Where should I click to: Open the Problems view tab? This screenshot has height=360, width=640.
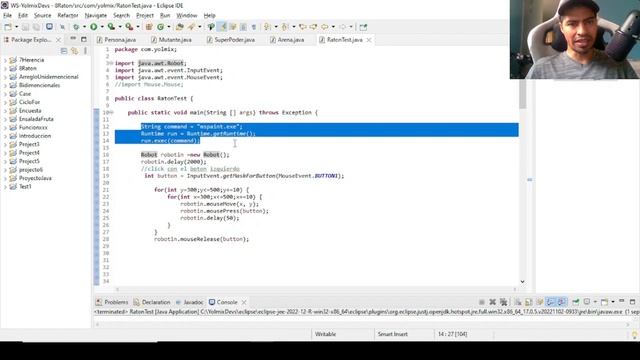click(x=112, y=302)
